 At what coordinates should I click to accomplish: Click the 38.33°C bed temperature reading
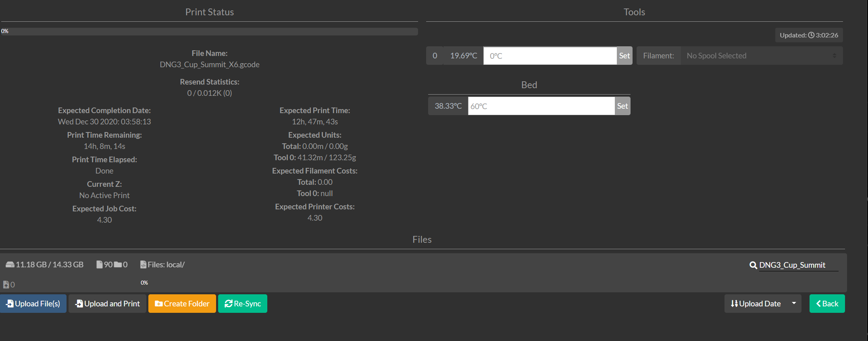[x=448, y=106]
